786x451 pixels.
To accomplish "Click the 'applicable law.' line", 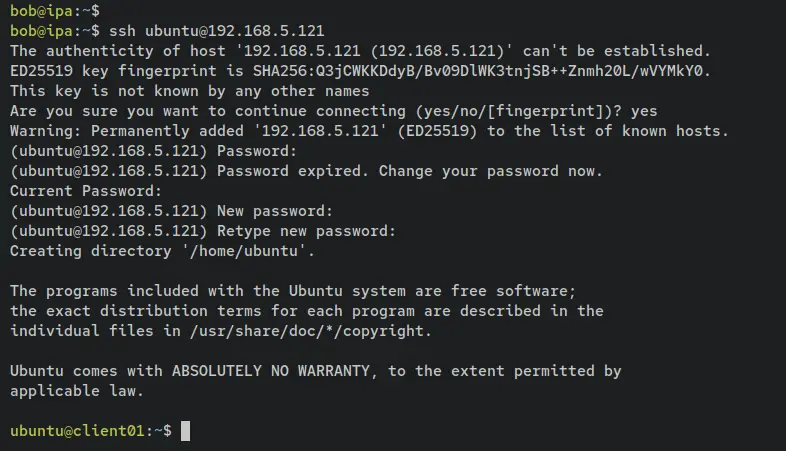I will pos(77,391).
